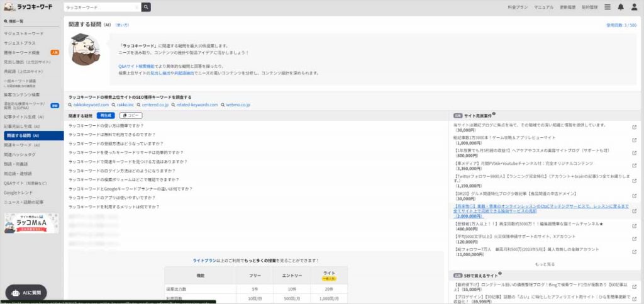This screenshot has height=304, width=644.
Task: Click the blue 再生成 button
Action: [106, 116]
